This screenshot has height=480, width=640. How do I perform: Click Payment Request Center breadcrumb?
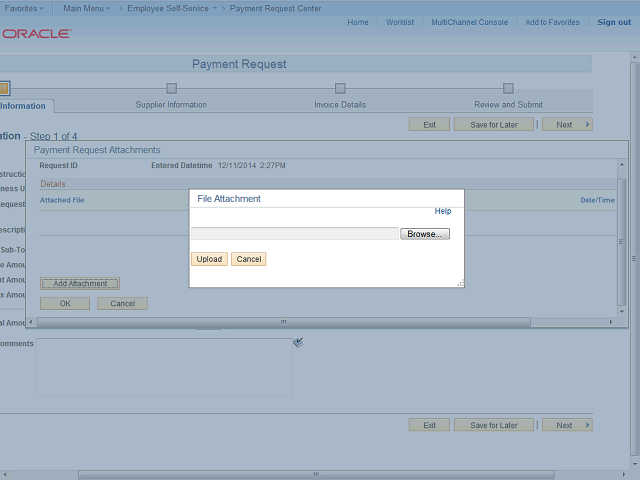[x=276, y=8]
